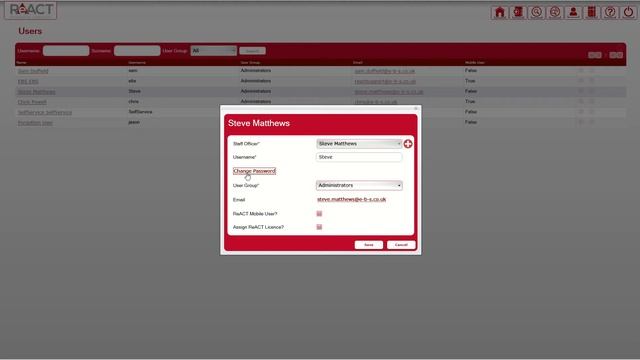The width and height of the screenshot is (640, 360).
Task: Open the red document icon beside Home
Action: coord(518,12)
